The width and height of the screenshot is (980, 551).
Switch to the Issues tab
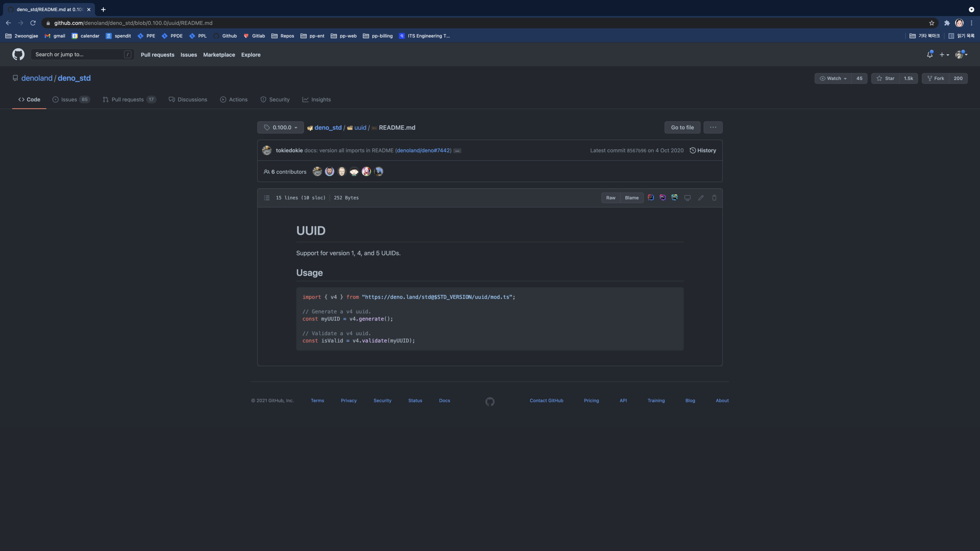(x=69, y=100)
